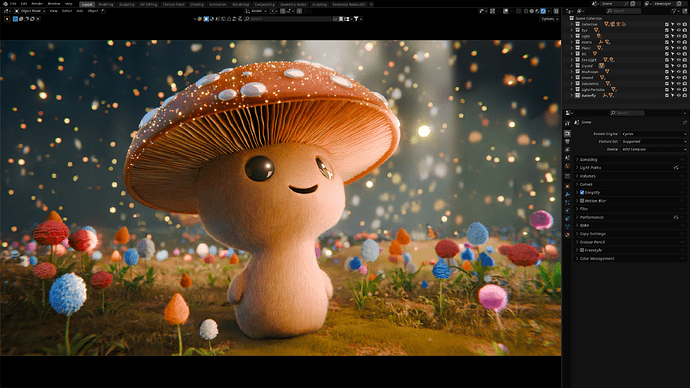
Task: Click the properties editor search field
Action: (627, 113)
